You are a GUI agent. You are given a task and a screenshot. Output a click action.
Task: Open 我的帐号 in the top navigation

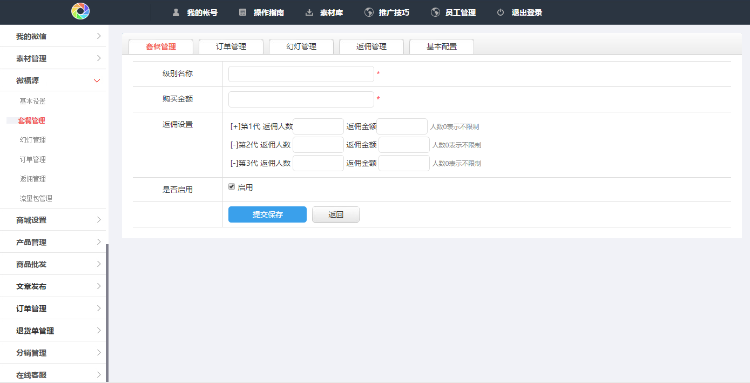(202, 12)
